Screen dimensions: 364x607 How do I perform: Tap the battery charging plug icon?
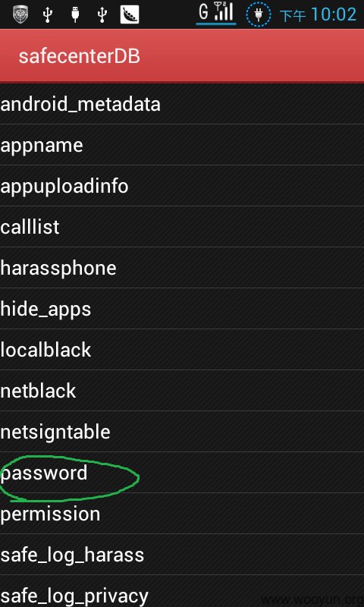(259, 14)
